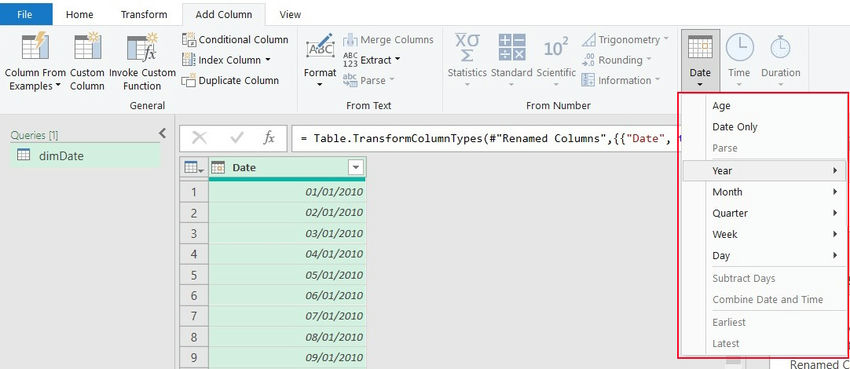The width and height of the screenshot is (850, 369).
Task: Collapse the Queries pane chevron
Action: click(162, 133)
